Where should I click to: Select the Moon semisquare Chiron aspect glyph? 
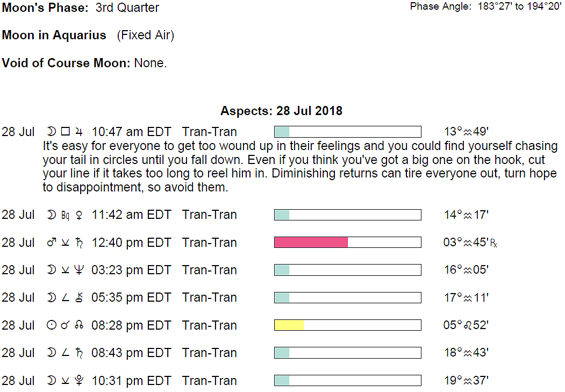[66, 298]
